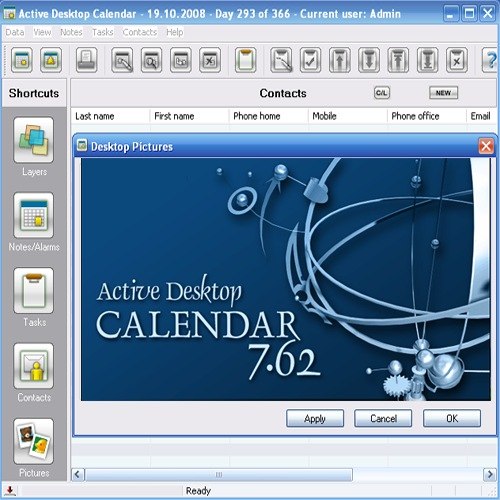Click the horizontal scrollbar right arrow
This screenshot has width=500, height=500.
490,474
